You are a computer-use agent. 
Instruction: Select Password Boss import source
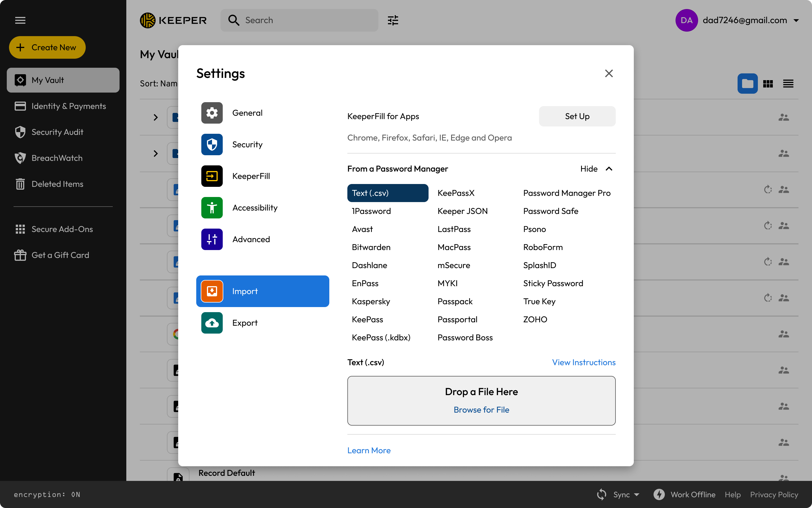click(465, 337)
